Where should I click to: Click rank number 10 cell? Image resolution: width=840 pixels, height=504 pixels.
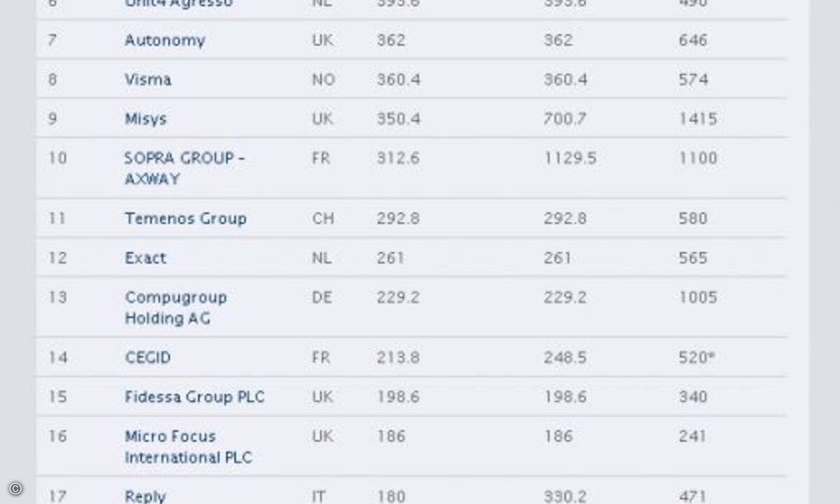(x=57, y=158)
